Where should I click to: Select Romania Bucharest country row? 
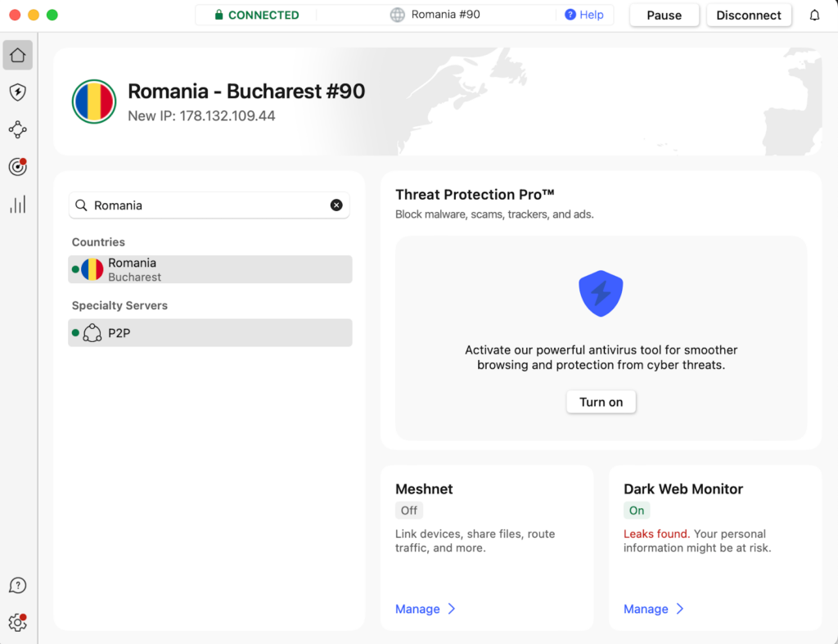(210, 269)
